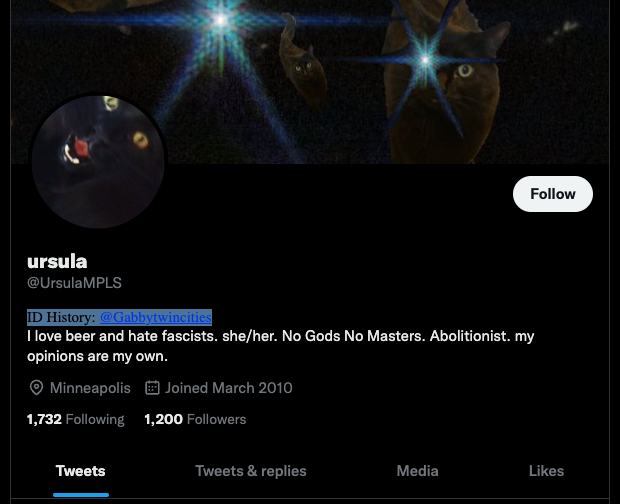Screen dimensions: 620x504
Task: Click the @UrsulaMPLS handle
Action: [x=74, y=283]
